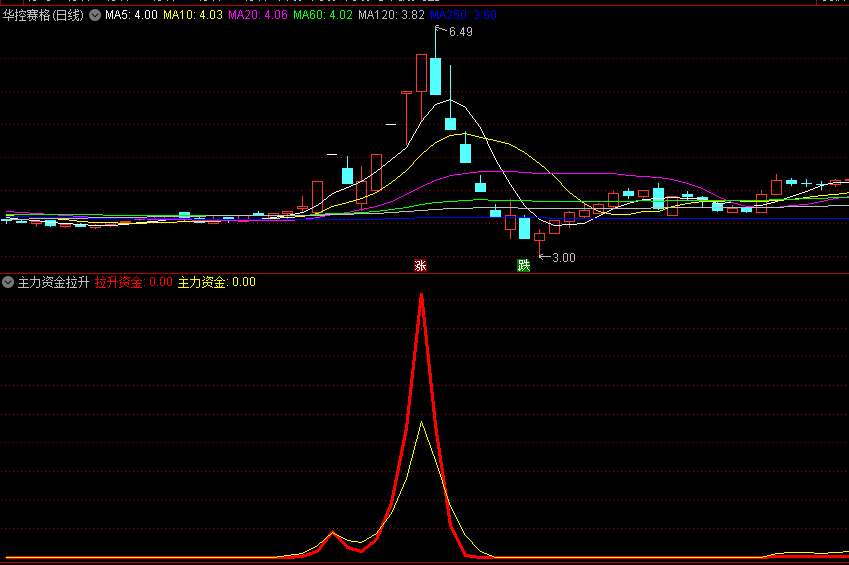Click the red 涨 marker icon
The image size is (849, 565).
(421, 265)
